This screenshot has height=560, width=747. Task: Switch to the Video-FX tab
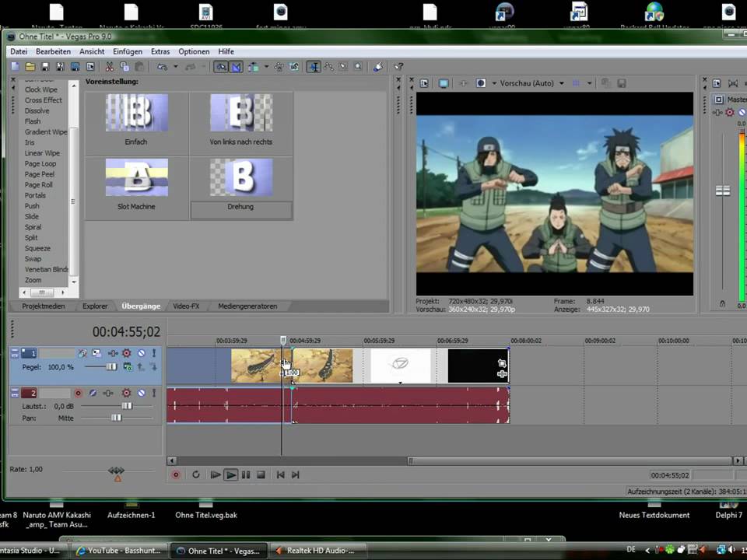point(186,306)
